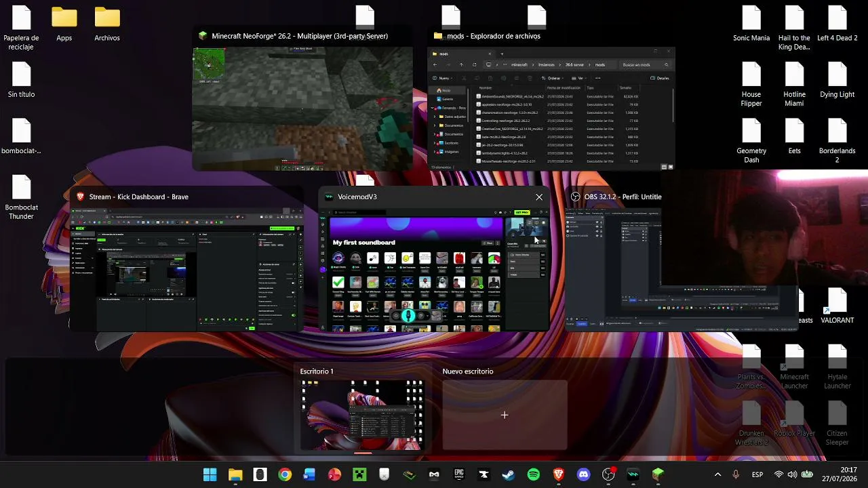
Task: Select the Eets desktop icon
Action: pos(795,138)
